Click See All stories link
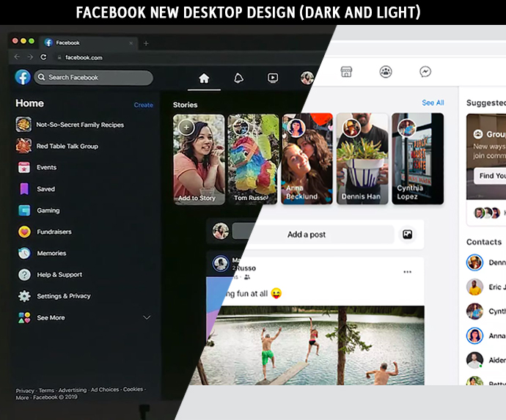The height and width of the screenshot is (420, 506). pos(433,103)
